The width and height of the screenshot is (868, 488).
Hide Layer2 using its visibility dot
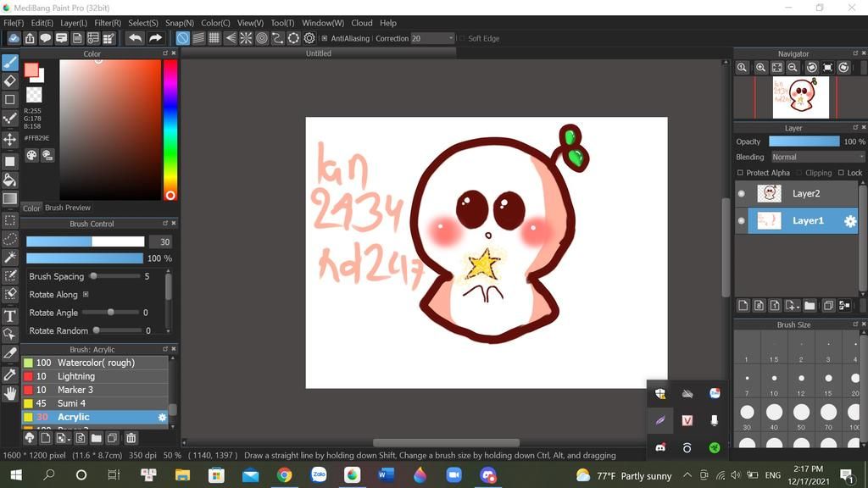(741, 194)
